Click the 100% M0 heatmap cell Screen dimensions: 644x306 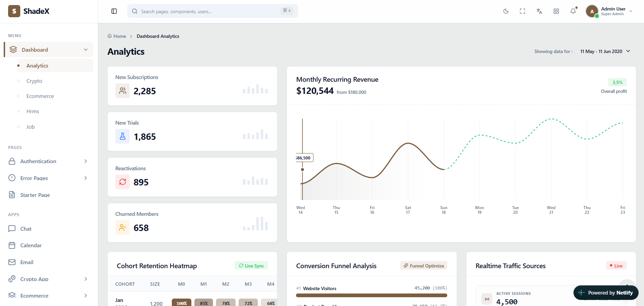tap(182, 303)
